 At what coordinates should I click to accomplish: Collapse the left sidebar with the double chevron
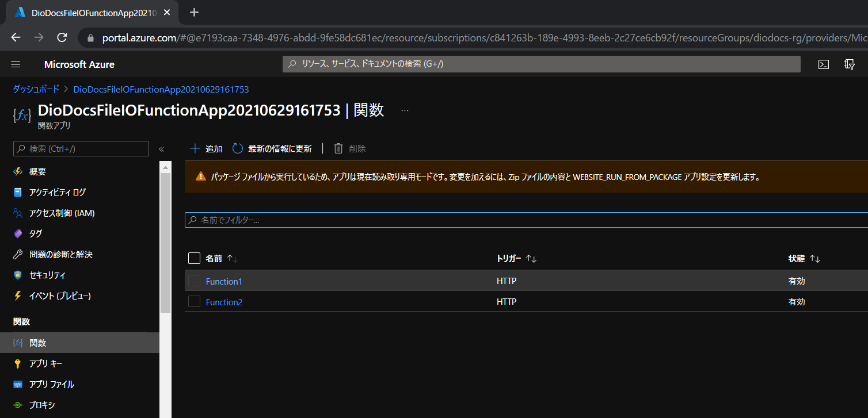tap(161, 149)
